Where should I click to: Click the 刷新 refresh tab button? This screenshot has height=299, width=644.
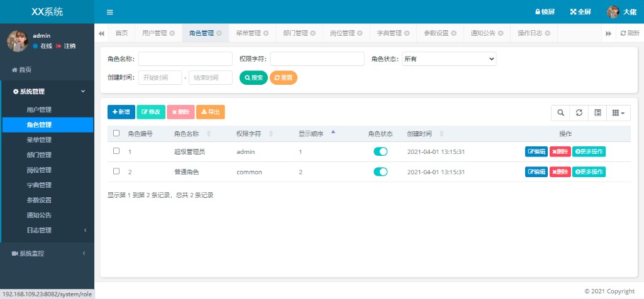click(x=630, y=33)
